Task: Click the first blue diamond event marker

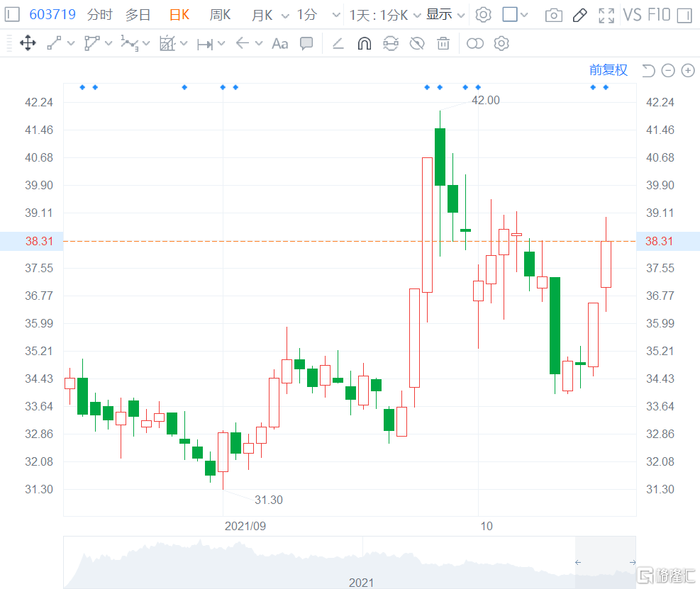Action: point(82,87)
